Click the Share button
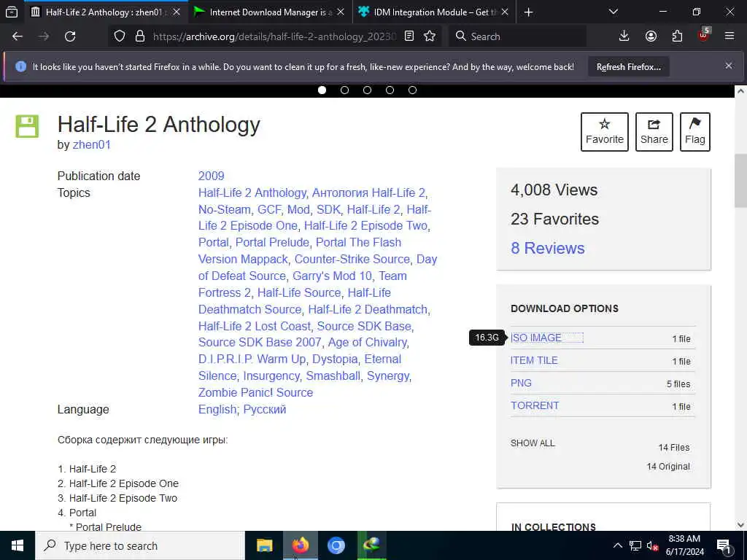 point(654,132)
